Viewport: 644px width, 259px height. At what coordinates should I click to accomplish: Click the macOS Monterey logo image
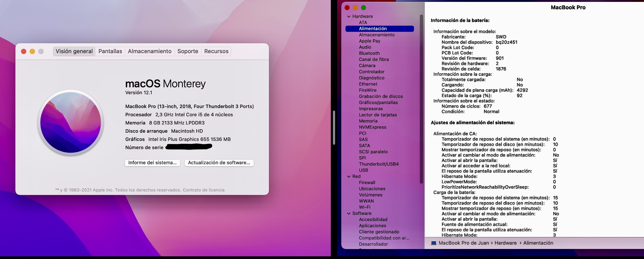71,123
